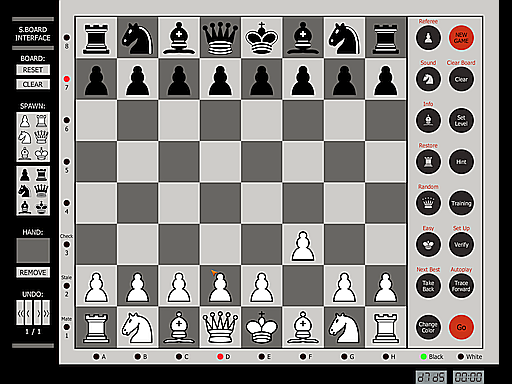This screenshot has height=384, width=512.
Task: Click the empty e4 square
Action: tap(262, 203)
